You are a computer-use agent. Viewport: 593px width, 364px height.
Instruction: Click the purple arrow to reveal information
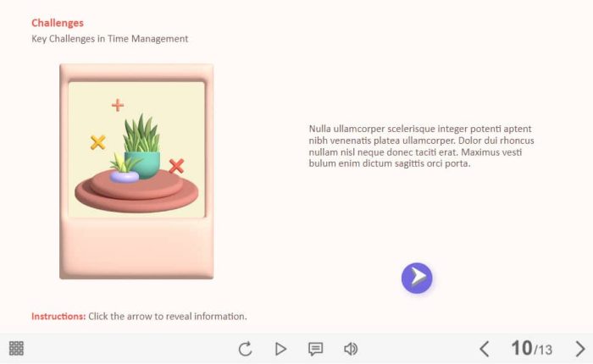[417, 278]
